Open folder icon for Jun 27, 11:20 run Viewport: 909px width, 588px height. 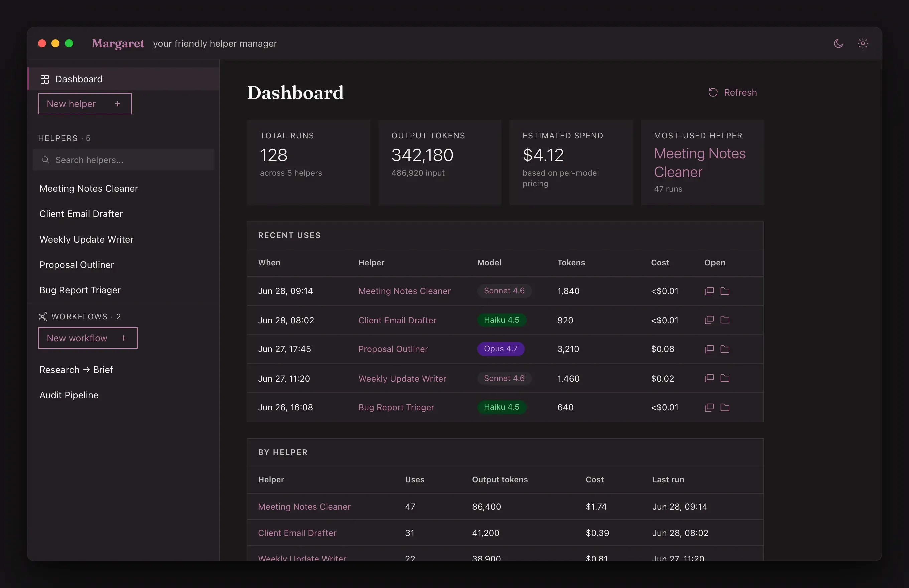pos(725,378)
